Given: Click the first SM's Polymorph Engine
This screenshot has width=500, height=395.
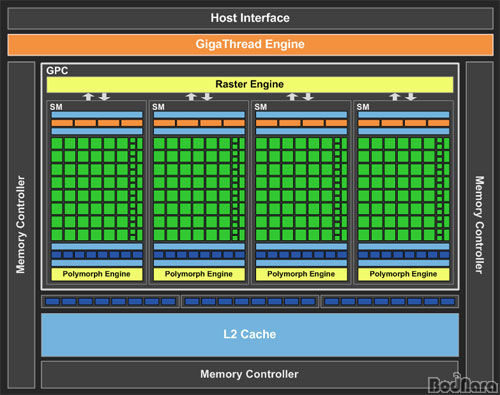Looking at the screenshot, I should click(97, 274).
